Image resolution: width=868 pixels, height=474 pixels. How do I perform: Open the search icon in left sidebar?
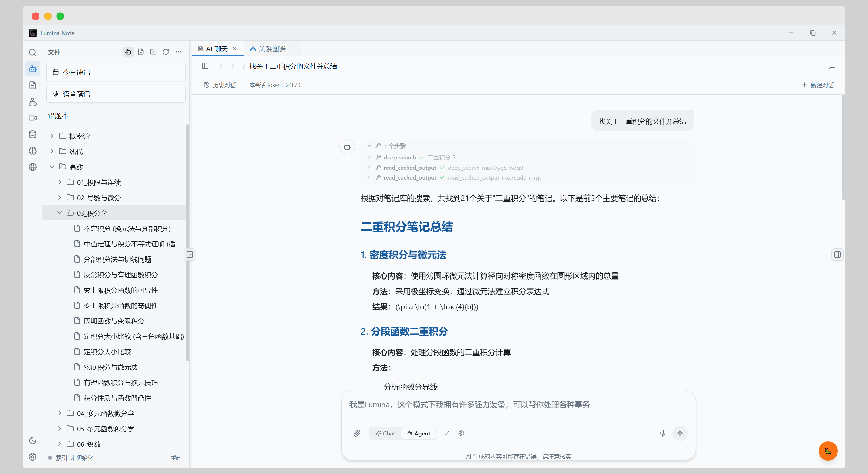pyautogui.click(x=32, y=53)
